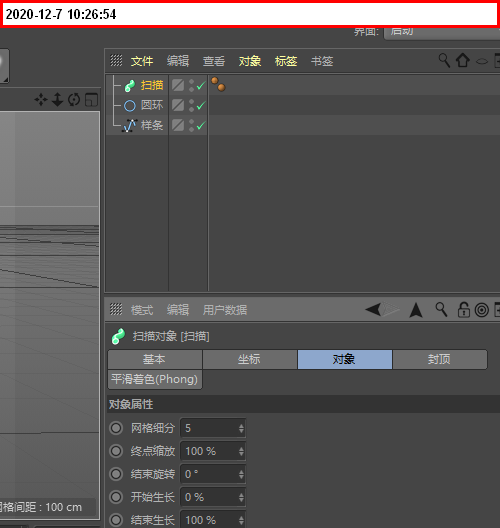500x528 pixels.
Task: Open the 查看 menu
Action: (x=214, y=61)
